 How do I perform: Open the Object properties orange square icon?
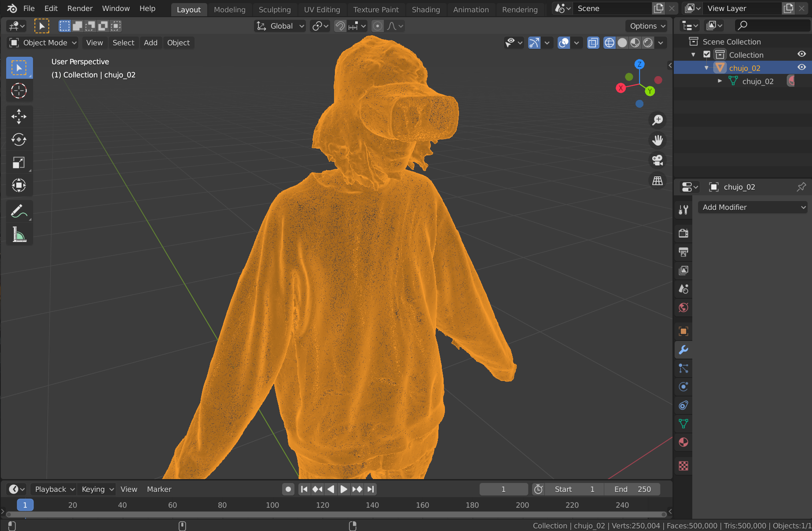683,331
